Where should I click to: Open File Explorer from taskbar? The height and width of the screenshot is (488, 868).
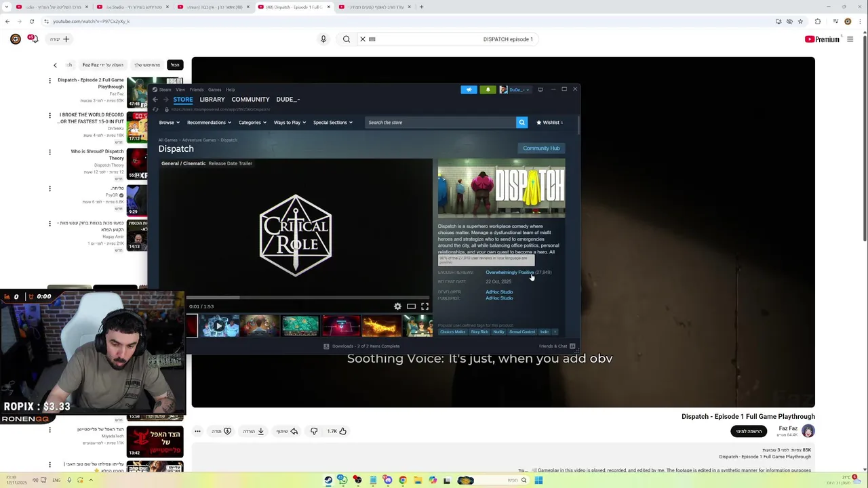click(417, 480)
